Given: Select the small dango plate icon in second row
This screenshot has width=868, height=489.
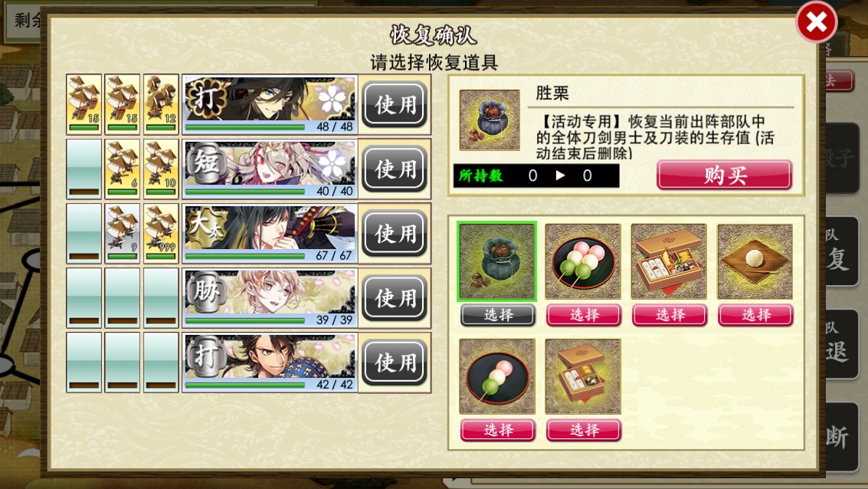Looking at the screenshot, I should [x=497, y=376].
